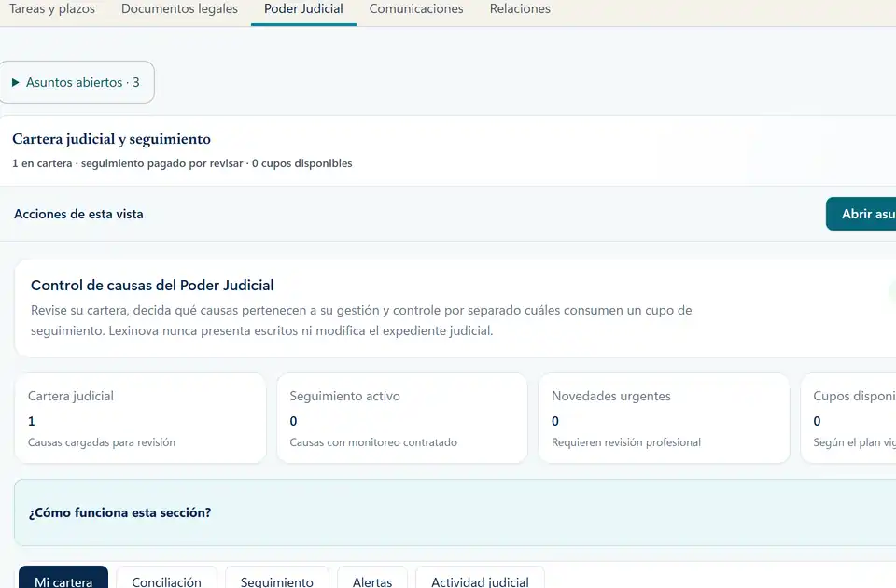
Task: Click the Cartera judicial y seguimiento heading
Action: coord(111,139)
